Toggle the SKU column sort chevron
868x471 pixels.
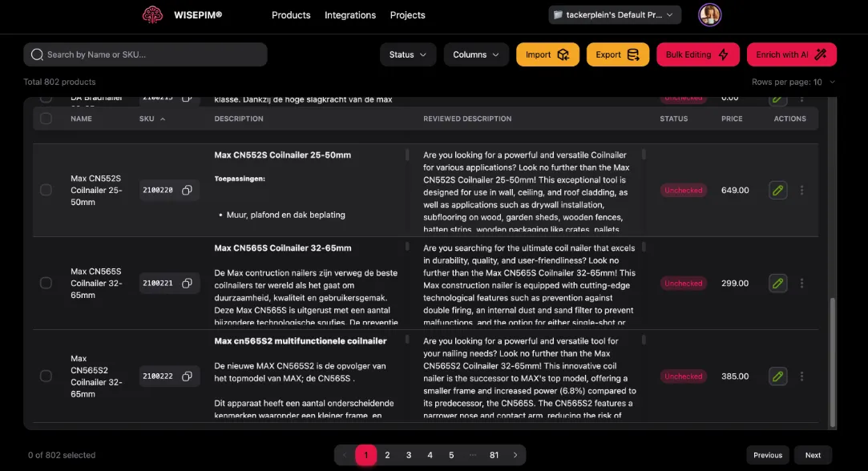point(162,118)
